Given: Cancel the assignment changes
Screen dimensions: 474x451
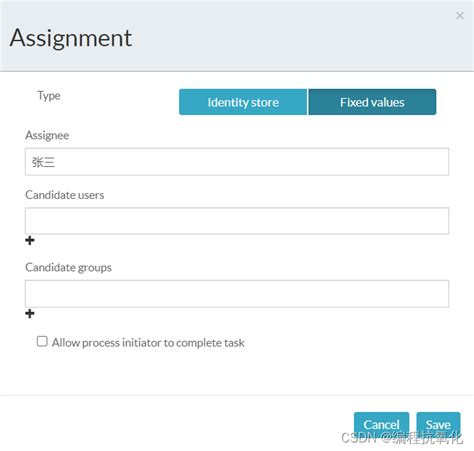Looking at the screenshot, I should point(381,424).
